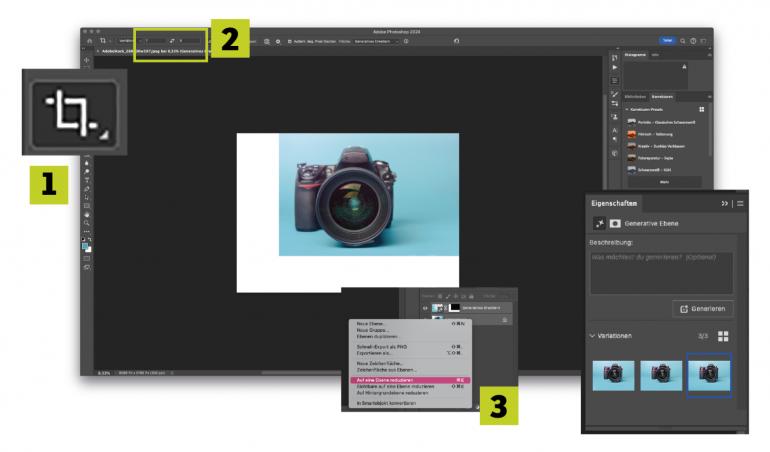
Task: Select the third variation thumbnail
Action: tap(709, 375)
